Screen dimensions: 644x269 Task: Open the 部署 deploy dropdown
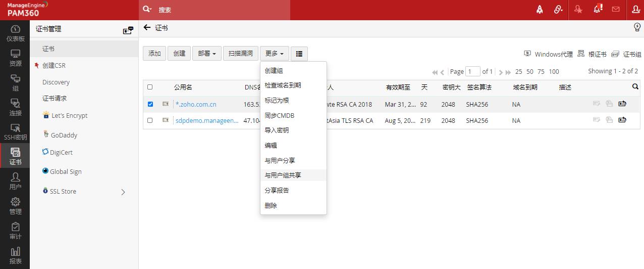[207, 54]
